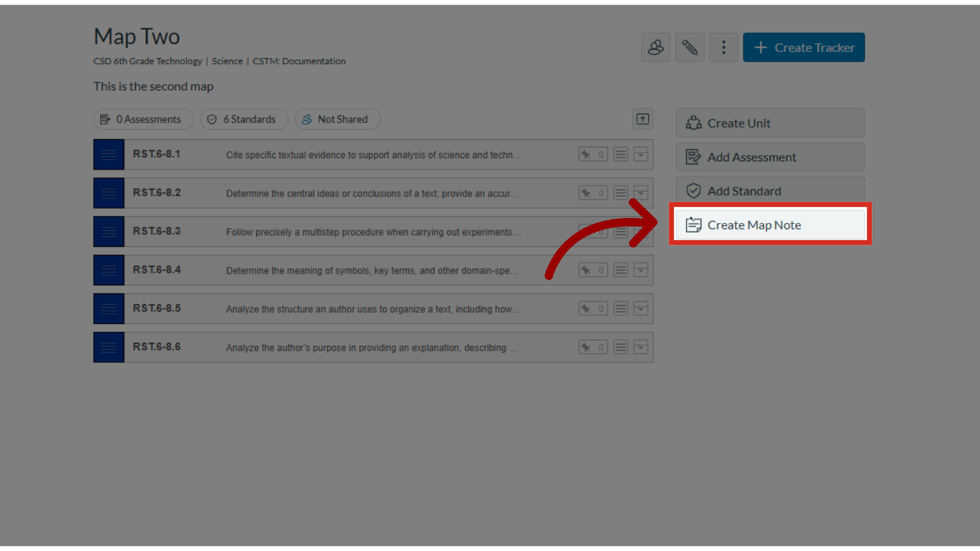980x551 pixels.
Task: Click the Add Assessment button
Action: 770,157
